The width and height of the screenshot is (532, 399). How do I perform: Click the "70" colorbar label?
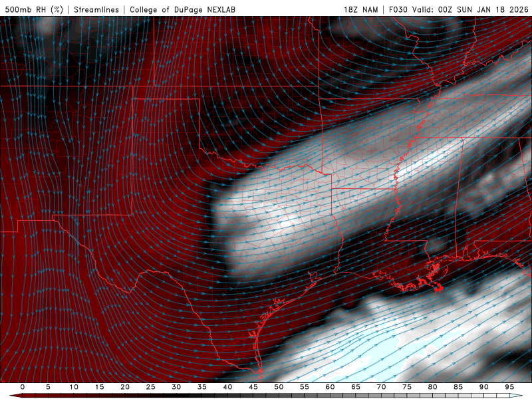(381, 387)
